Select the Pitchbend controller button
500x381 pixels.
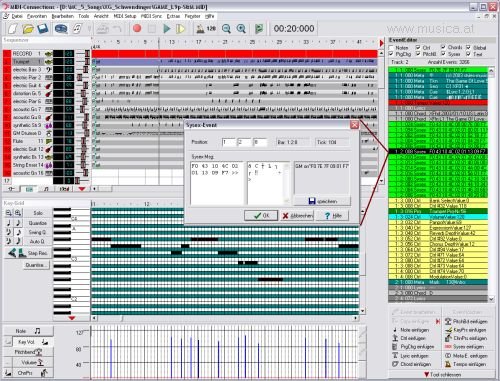pos(28,352)
